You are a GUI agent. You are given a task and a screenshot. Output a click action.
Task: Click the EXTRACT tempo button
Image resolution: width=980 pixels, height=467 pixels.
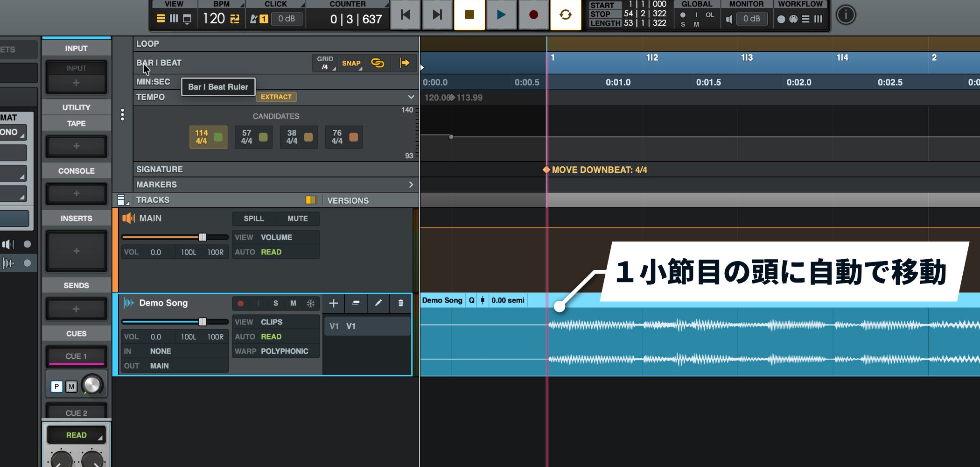276,97
